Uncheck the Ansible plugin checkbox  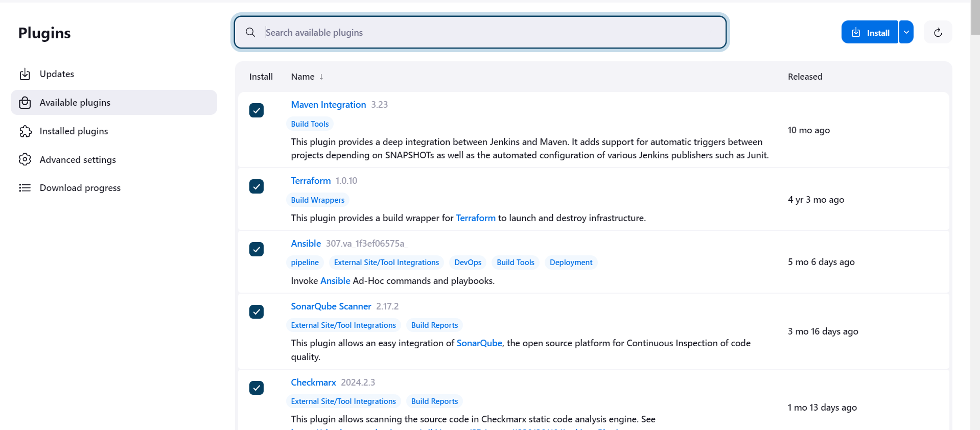(x=256, y=249)
